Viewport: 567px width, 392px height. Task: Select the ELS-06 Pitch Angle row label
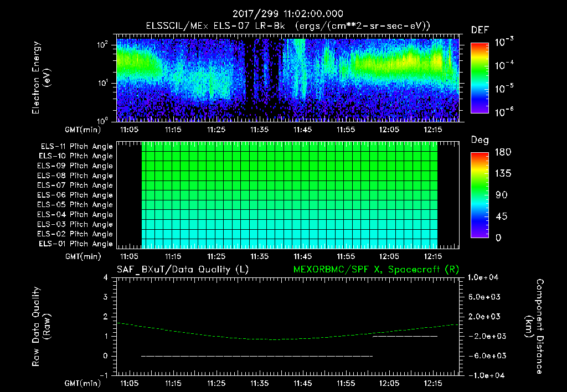[x=75, y=195]
